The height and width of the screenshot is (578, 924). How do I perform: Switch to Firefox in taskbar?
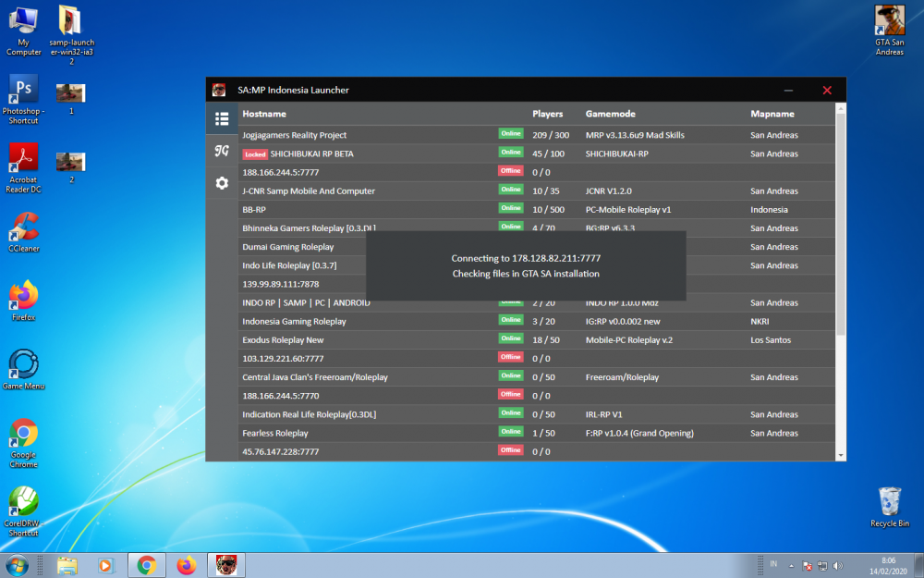(187, 566)
